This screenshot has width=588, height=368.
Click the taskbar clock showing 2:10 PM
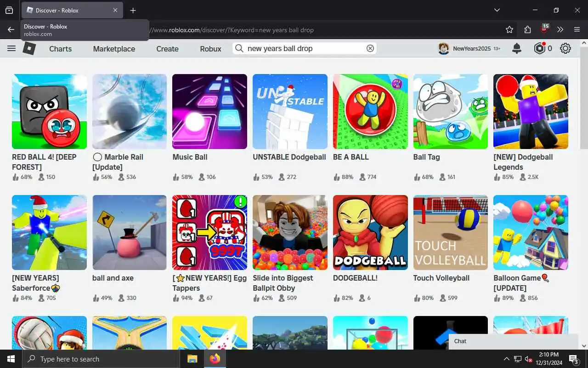[549, 359]
